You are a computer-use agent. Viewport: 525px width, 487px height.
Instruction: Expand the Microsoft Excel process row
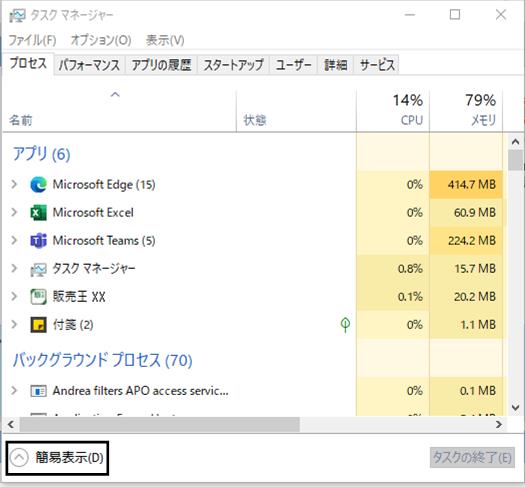pos(14,213)
